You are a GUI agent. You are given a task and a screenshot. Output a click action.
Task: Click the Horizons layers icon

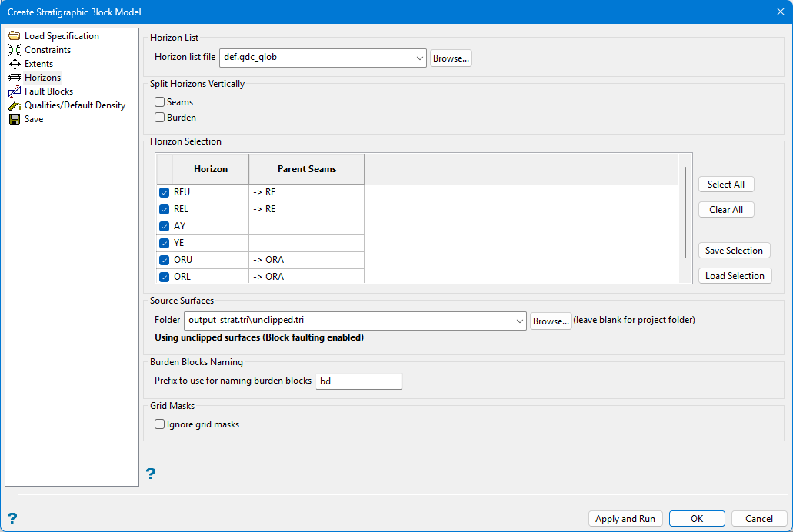coord(15,78)
